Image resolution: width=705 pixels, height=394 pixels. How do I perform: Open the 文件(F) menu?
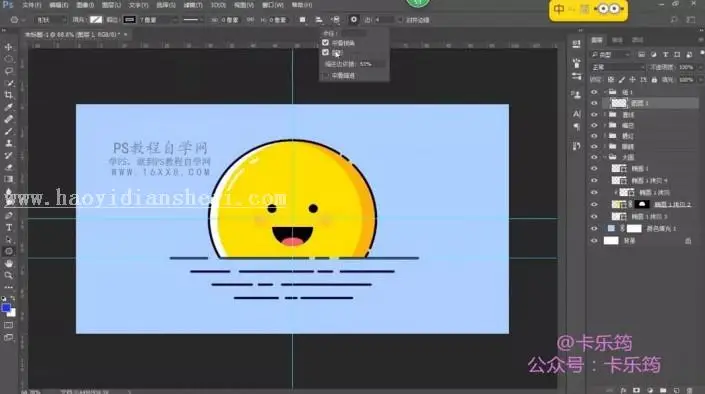(x=31, y=5)
